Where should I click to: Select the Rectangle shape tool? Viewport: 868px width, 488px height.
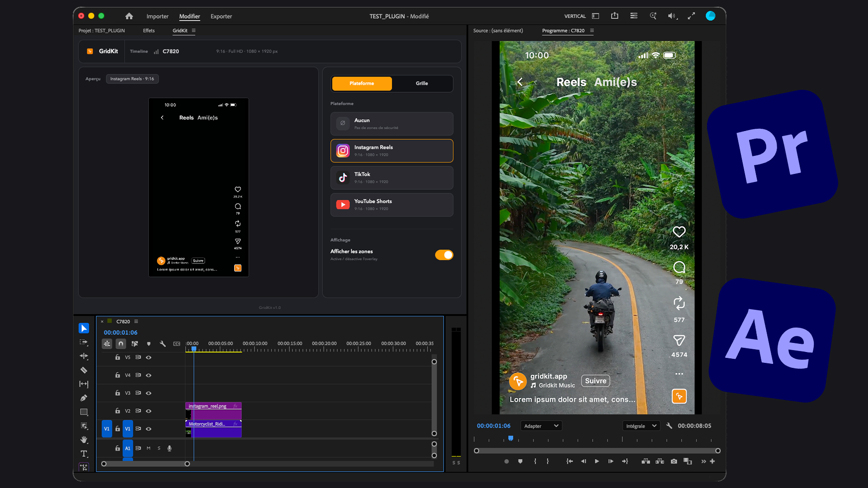(84, 412)
